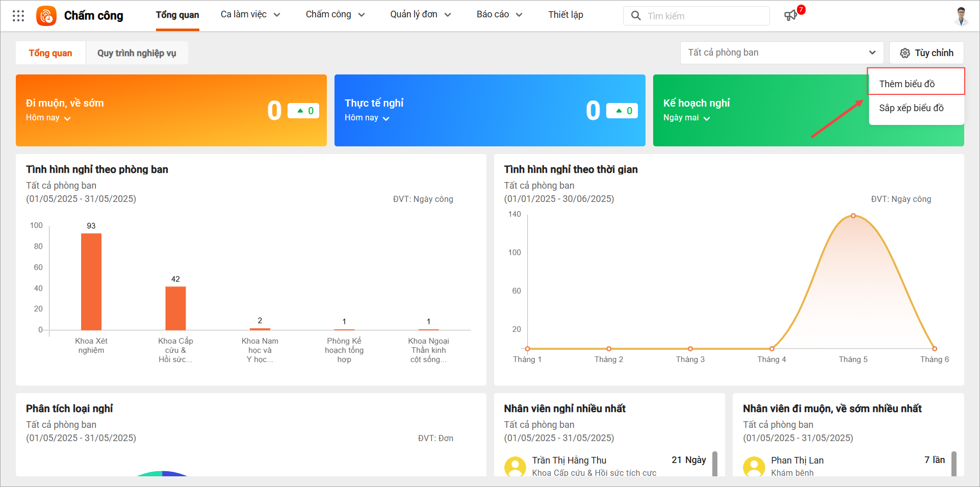980x487 pixels.
Task: Click the Tháng 5 data point
Action: (853, 216)
